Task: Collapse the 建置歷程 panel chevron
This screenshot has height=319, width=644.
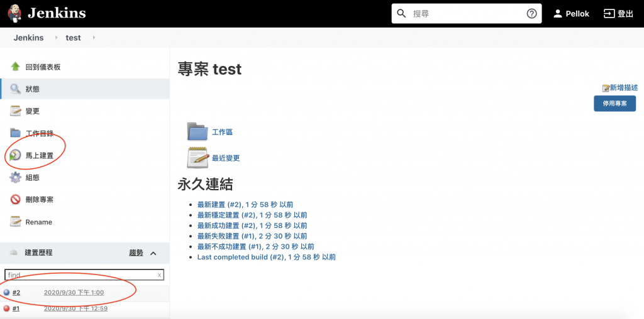Action: coord(153,254)
